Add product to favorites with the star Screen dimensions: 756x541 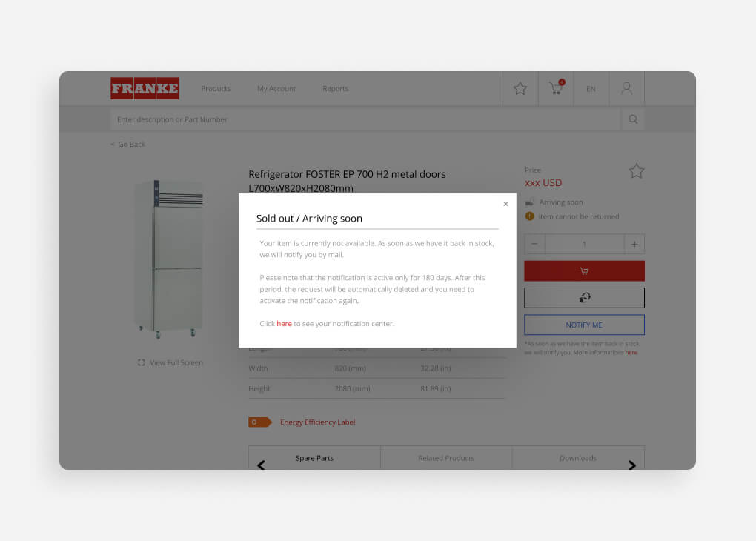(637, 171)
